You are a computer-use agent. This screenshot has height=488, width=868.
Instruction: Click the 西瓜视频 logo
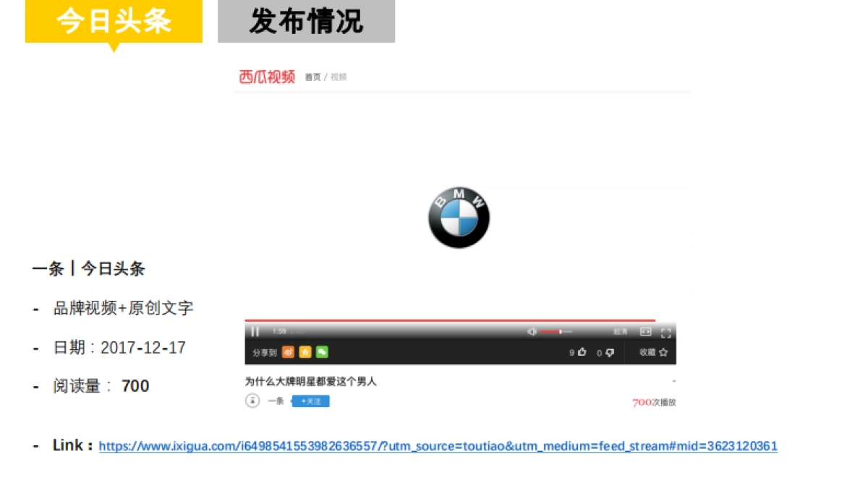[266, 76]
